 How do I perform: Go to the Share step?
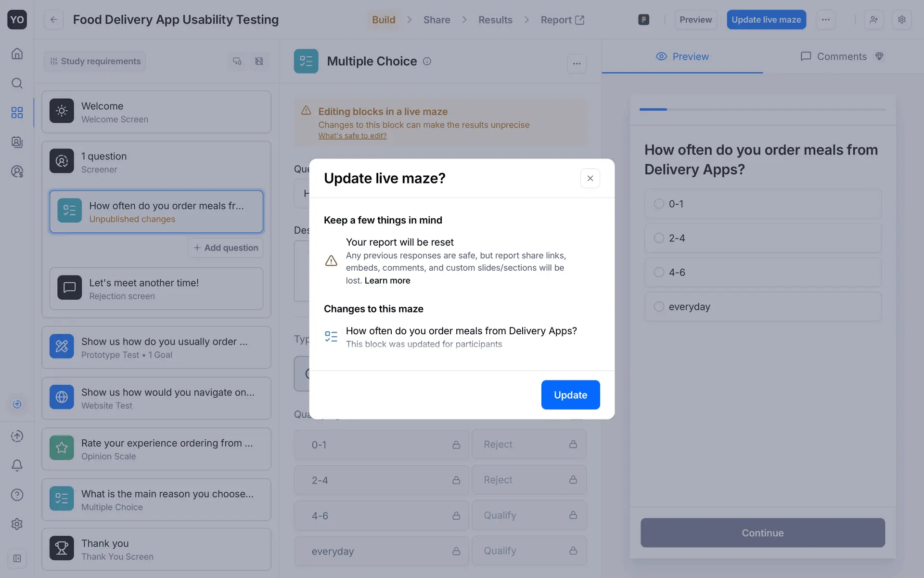click(436, 20)
